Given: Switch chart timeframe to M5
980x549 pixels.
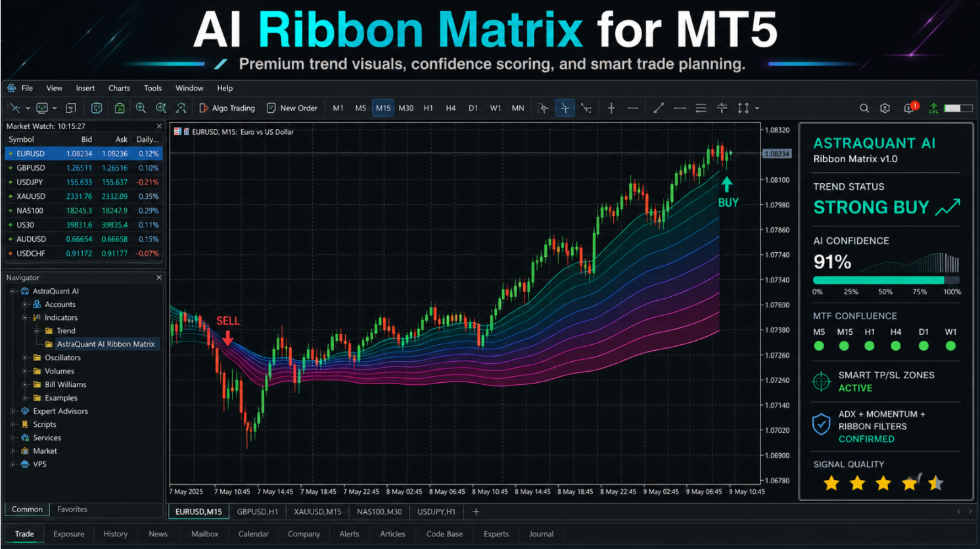Looking at the screenshot, I should pos(360,108).
